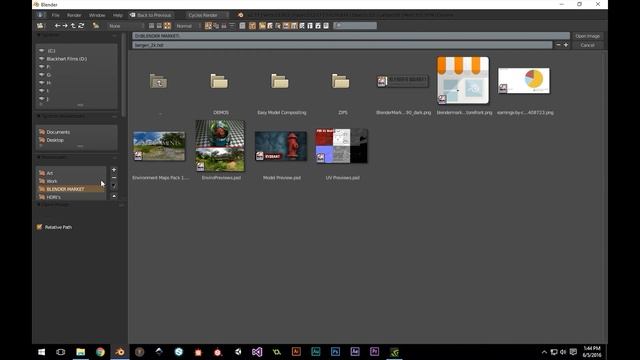Toggle the backup .blend files filter
The width and height of the screenshot is (640, 360).
point(278,26)
